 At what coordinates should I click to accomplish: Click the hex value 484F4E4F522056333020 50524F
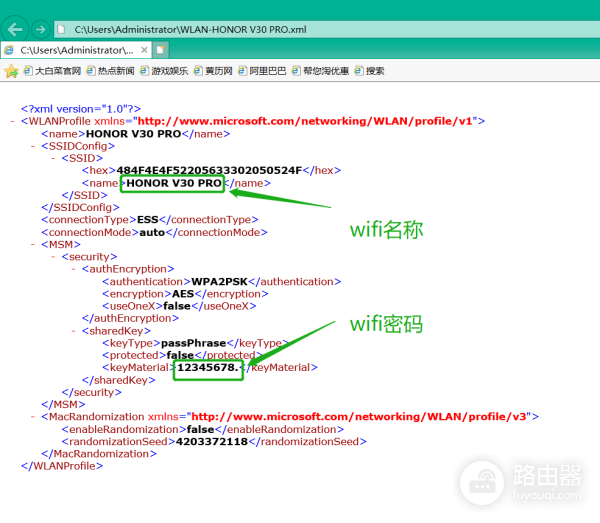209,170
